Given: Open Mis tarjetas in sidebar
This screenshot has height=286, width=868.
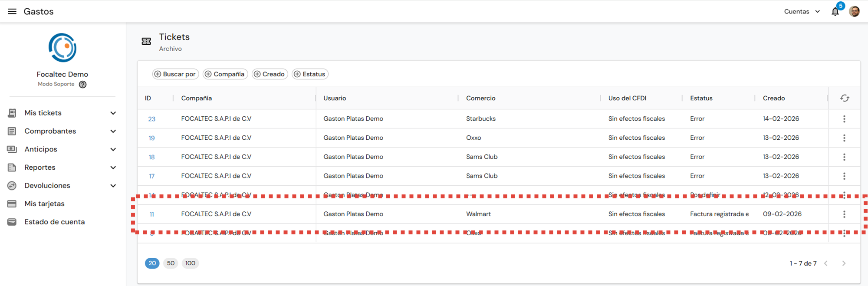Looking at the screenshot, I should [x=44, y=204].
